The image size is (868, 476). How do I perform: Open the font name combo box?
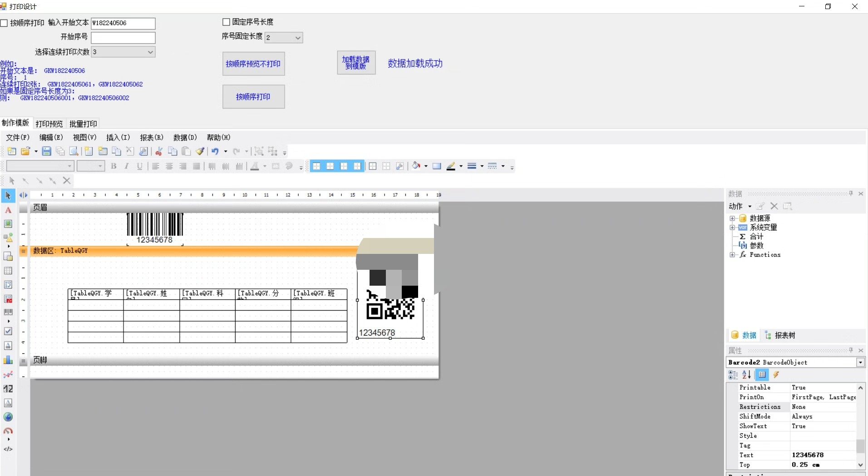[40, 166]
